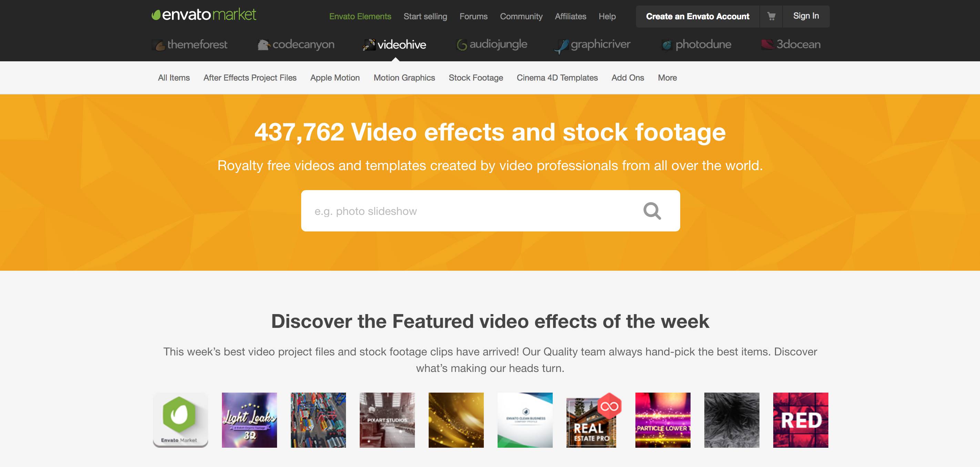Image resolution: width=980 pixels, height=467 pixels.
Task: Open the GraphicRiver marketplace logo
Action: pos(592,45)
